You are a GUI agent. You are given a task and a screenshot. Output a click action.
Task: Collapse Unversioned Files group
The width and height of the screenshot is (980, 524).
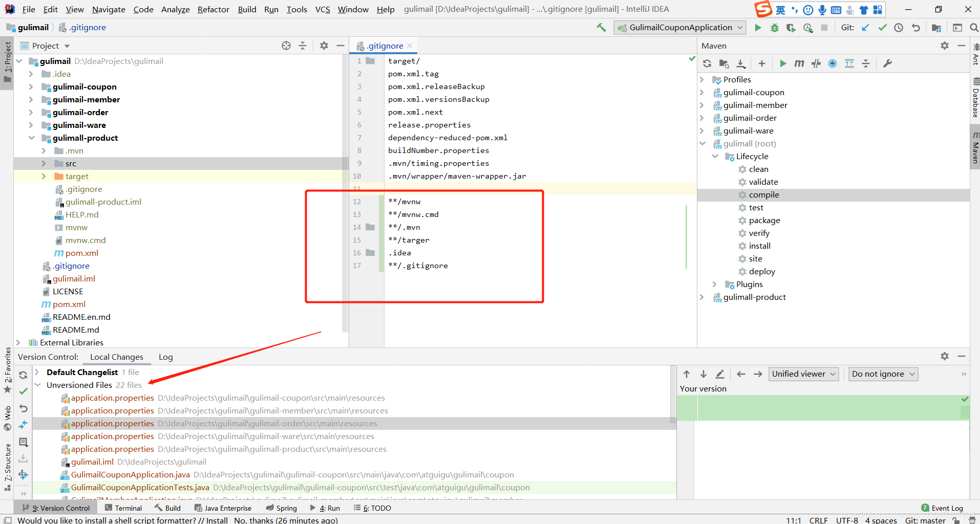click(37, 385)
